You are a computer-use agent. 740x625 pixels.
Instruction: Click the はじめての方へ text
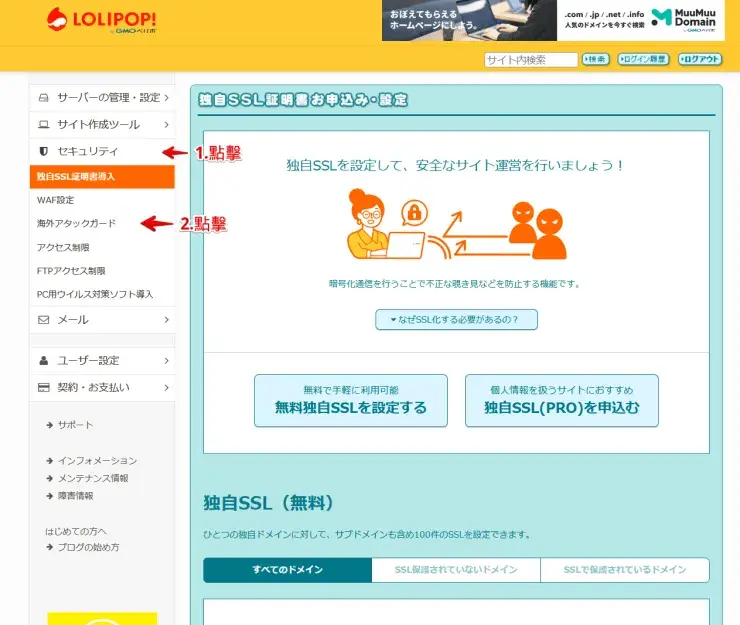pyautogui.click(x=76, y=532)
